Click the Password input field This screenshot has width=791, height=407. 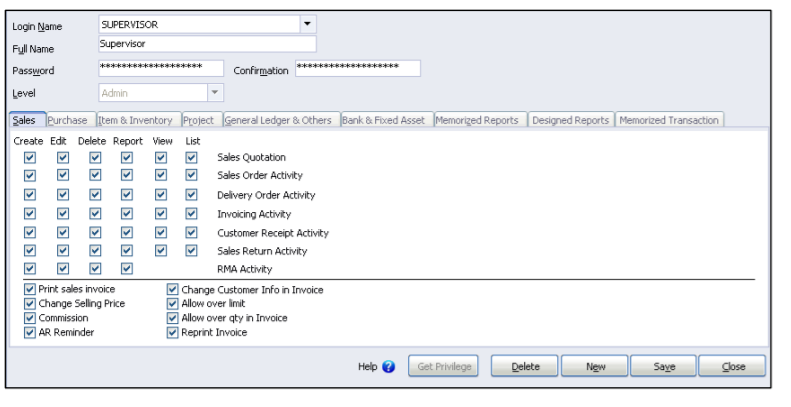[x=161, y=68]
